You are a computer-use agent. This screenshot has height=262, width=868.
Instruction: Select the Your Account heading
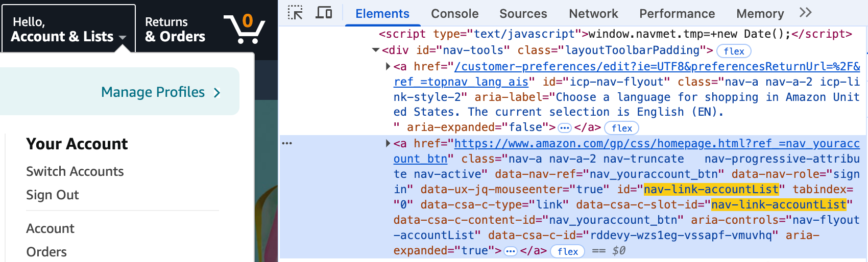click(77, 144)
